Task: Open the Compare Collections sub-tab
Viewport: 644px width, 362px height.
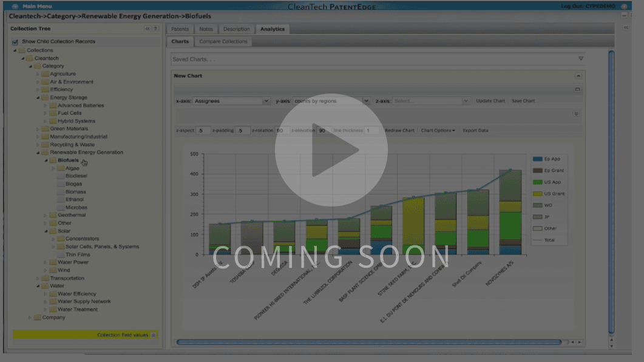Action: tap(223, 41)
